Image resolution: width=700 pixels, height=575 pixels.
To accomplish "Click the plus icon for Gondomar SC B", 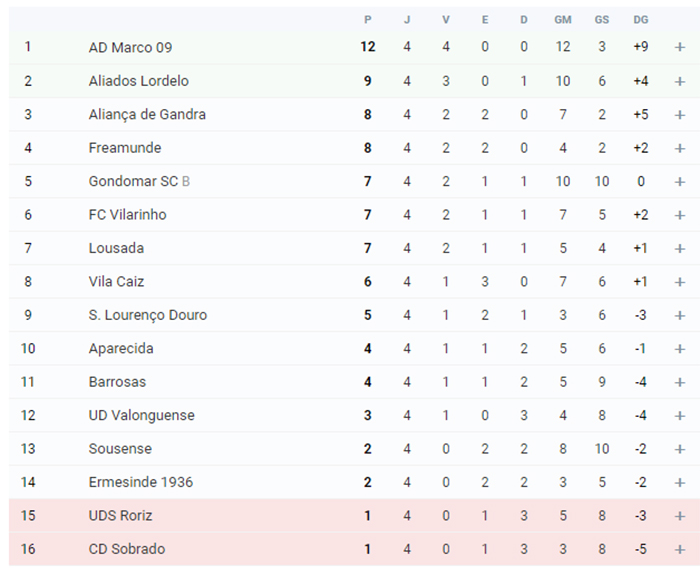I will click(x=679, y=182).
